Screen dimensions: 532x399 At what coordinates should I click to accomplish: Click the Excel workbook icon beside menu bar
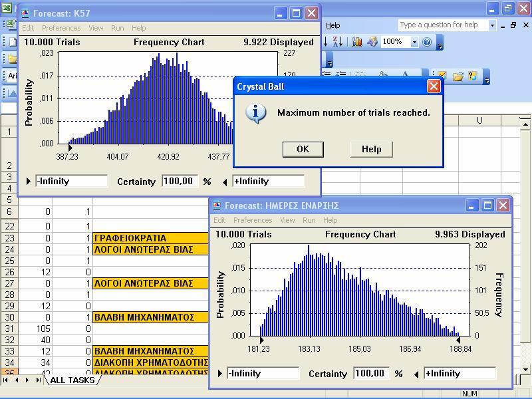click(10, 24)
